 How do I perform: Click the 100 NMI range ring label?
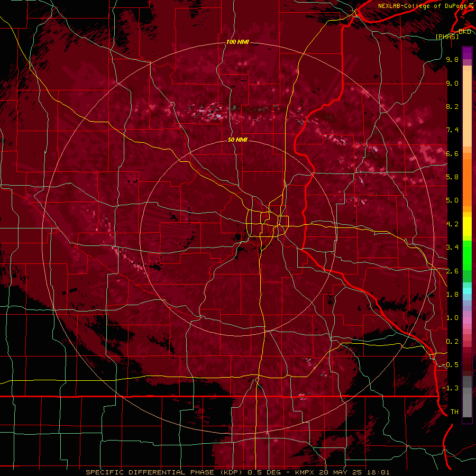(x=237, y=42)
